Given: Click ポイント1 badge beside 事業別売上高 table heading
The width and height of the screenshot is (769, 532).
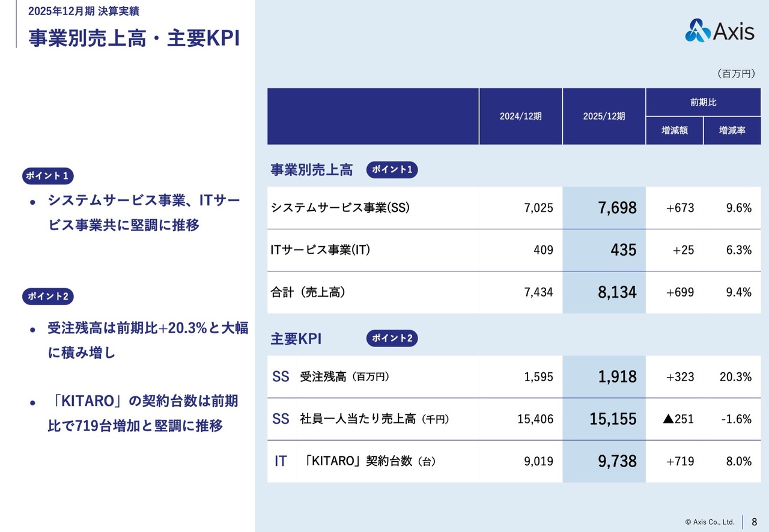Looking at the screenshot, I should pos(392,170).
